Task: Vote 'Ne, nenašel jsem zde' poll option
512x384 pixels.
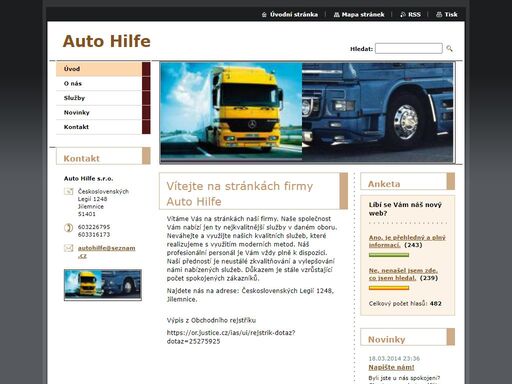Action: click(403, 274)
